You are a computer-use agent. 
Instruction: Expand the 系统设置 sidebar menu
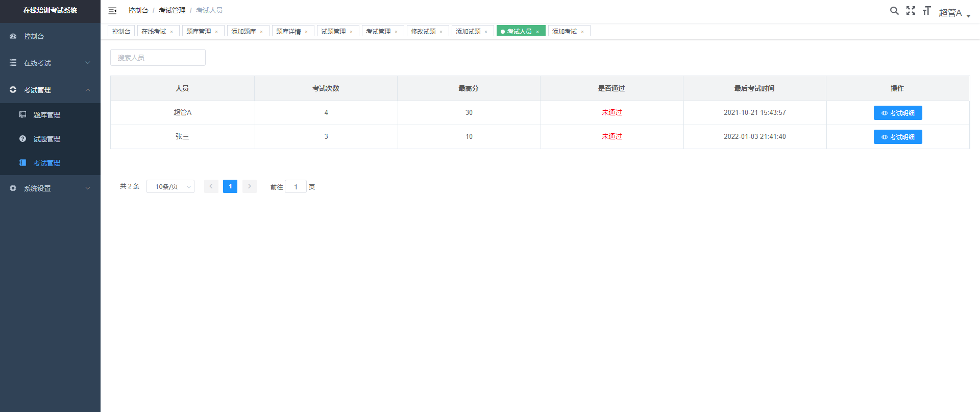(x=88, y=188)
